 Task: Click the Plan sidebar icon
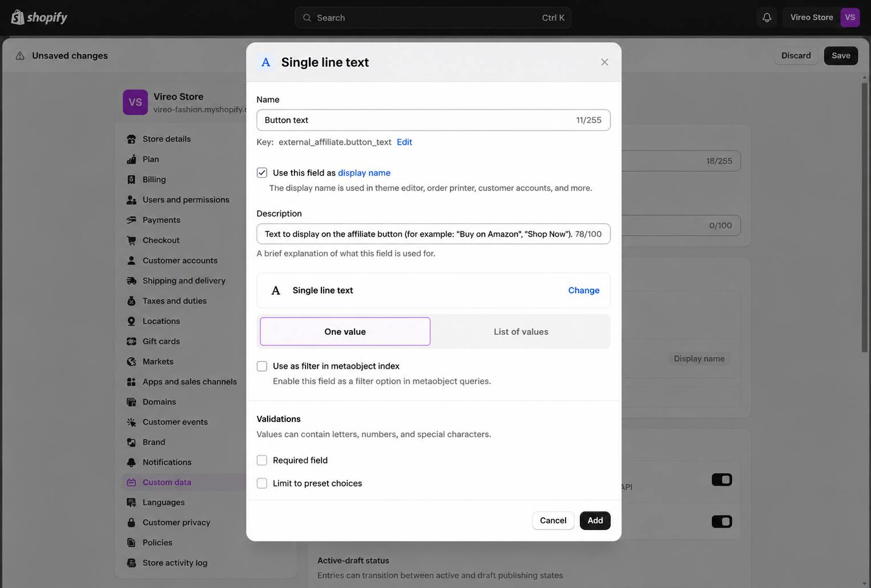pyautogui.click(x=131, y=159)
